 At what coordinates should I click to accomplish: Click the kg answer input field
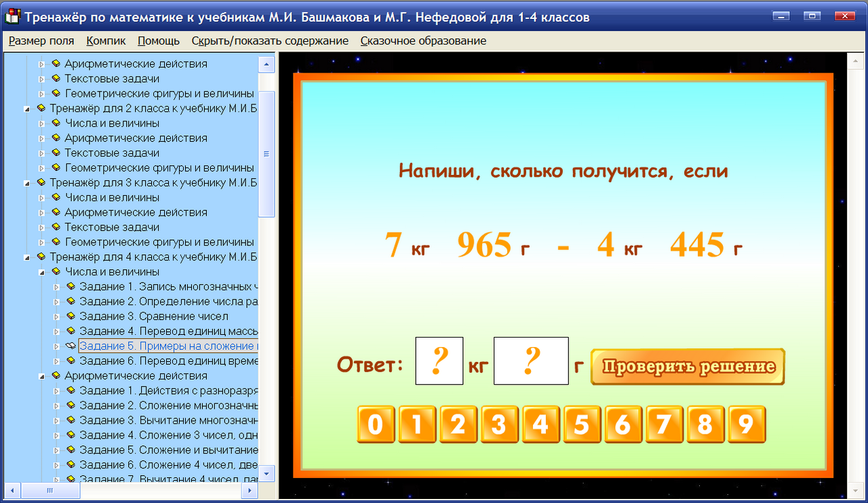439,360
